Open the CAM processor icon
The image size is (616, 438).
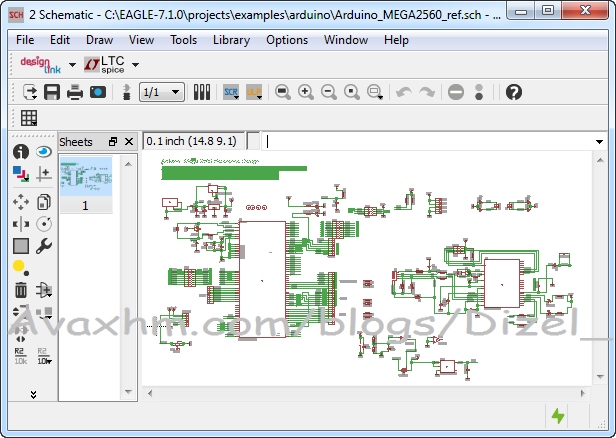click(x=98, y=92)
